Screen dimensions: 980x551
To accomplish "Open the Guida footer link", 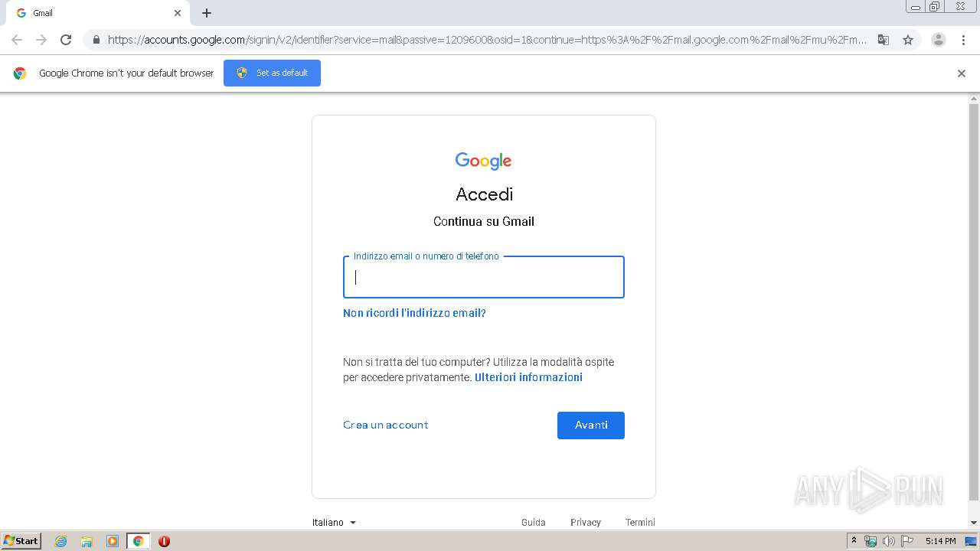I will [534, 522].
